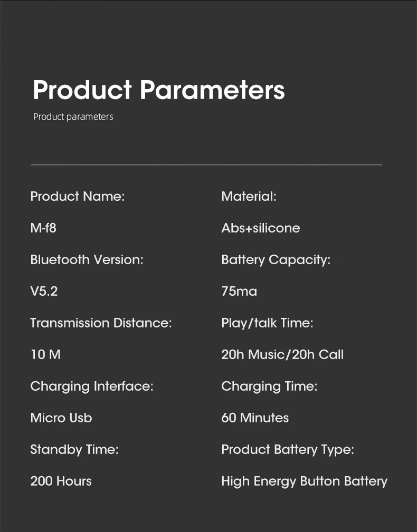Click the Product Parameters heading

158,90
